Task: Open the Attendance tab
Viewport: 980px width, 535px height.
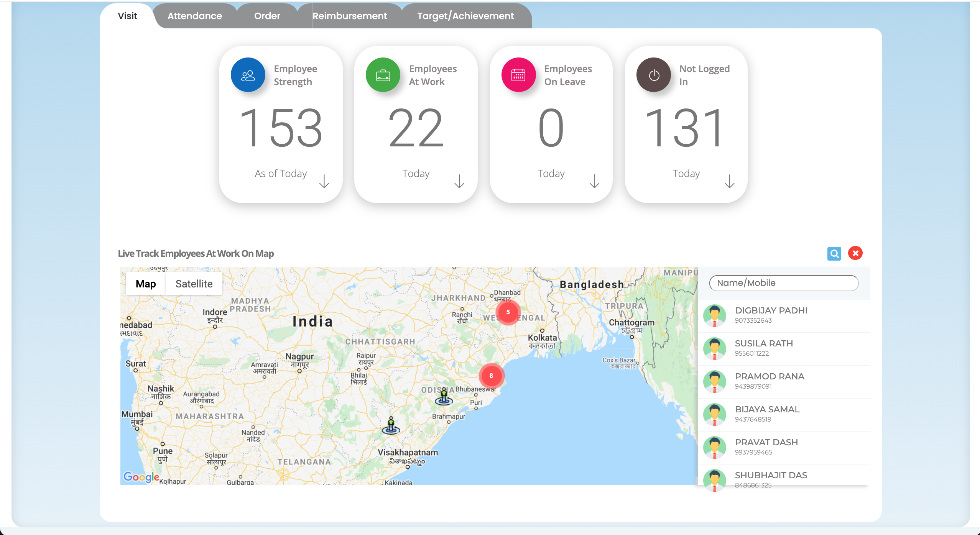Action: coord(195,16)
